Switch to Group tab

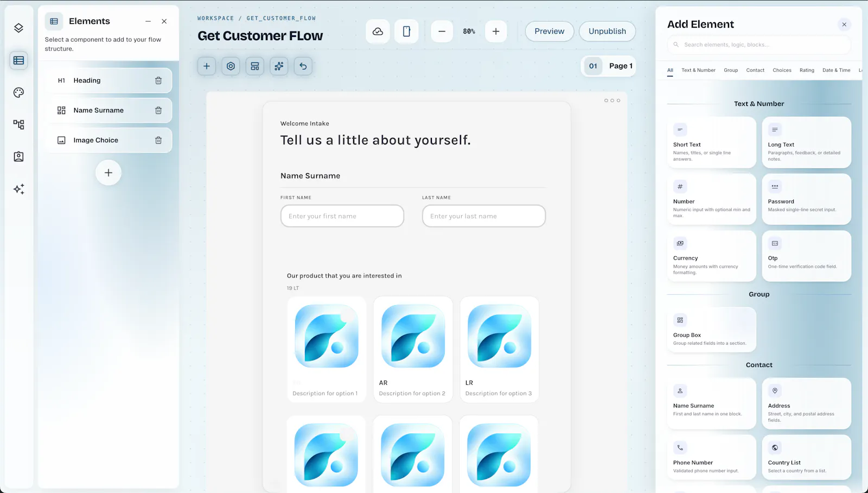click(731, 70)
